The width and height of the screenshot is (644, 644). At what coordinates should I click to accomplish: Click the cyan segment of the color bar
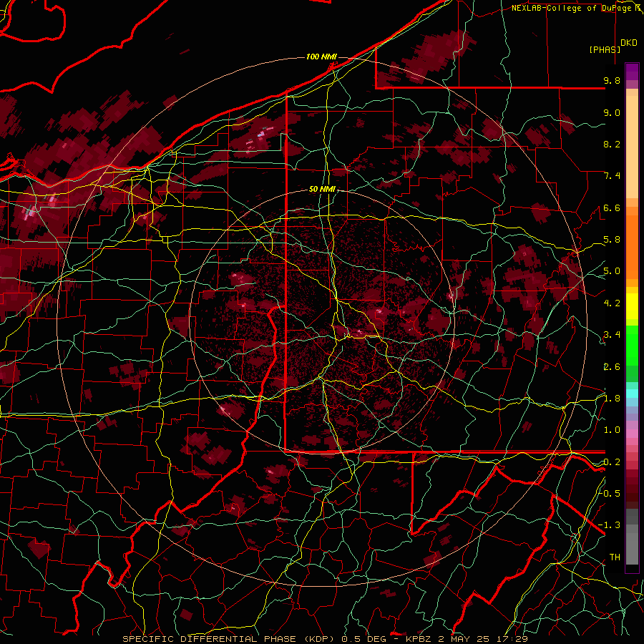click(x=632, y=394)
